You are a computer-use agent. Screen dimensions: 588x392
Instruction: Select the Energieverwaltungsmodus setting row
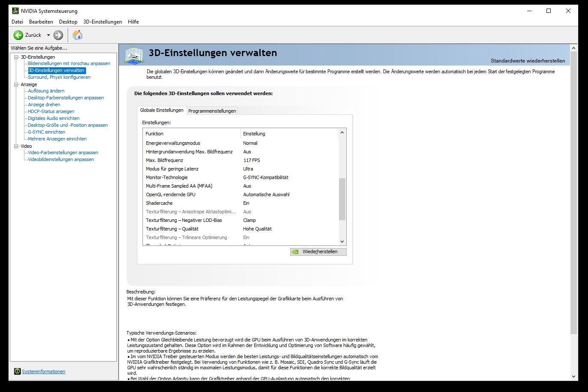point(241,143)
